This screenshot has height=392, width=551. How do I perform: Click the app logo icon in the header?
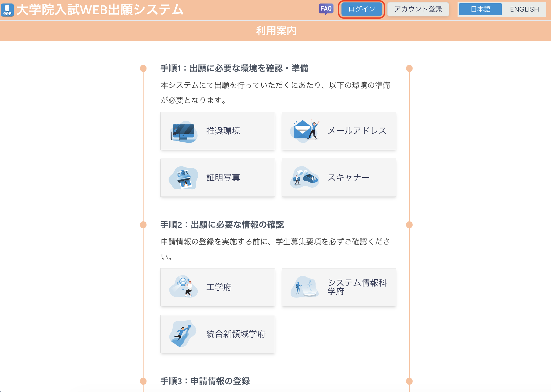click(7, 9)
